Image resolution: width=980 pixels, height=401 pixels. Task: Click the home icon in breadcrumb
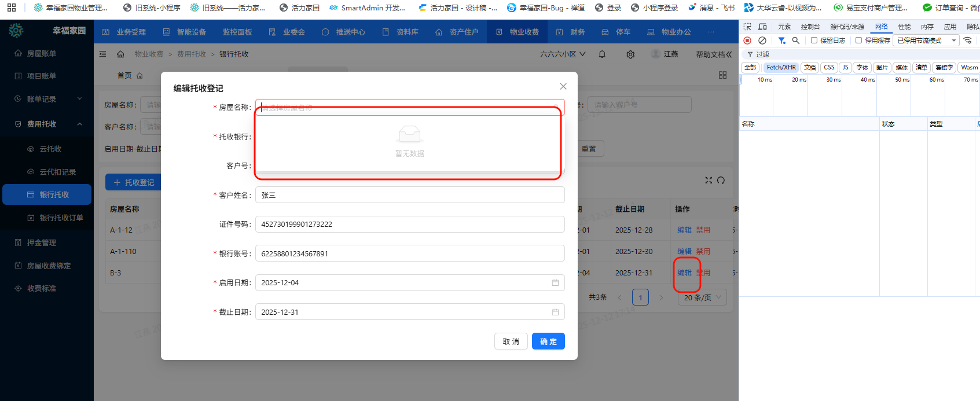120,54
